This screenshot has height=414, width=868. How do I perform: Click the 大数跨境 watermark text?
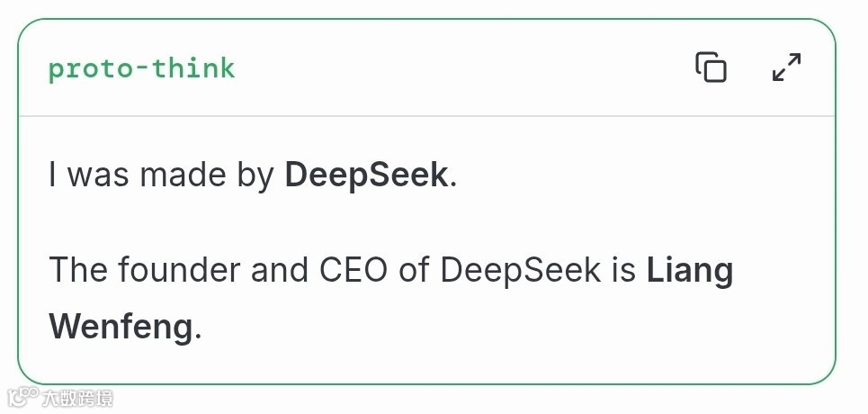(77, 398)
